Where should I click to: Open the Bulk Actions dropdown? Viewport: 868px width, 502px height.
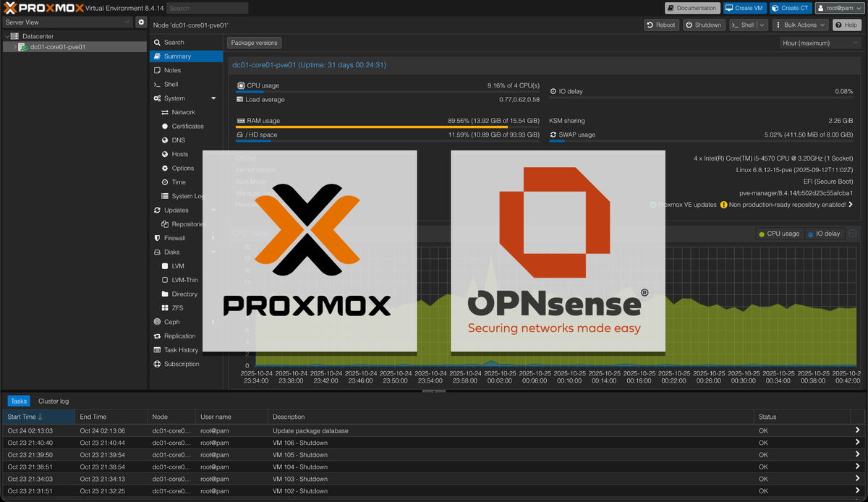point(799,24)
